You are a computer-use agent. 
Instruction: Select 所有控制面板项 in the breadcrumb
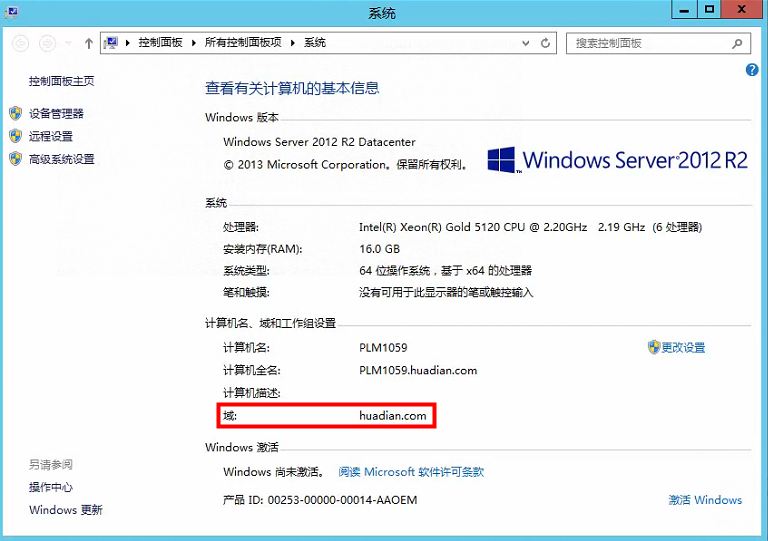coord(244,43)
